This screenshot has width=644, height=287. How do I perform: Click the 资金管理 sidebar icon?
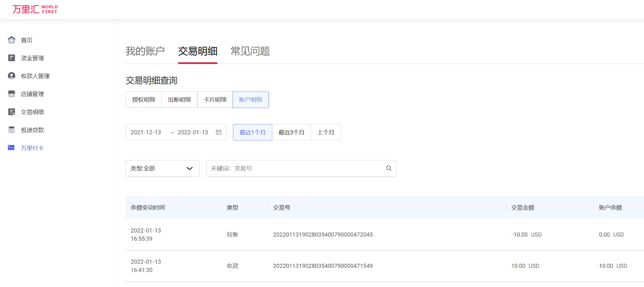coord(12,58)
